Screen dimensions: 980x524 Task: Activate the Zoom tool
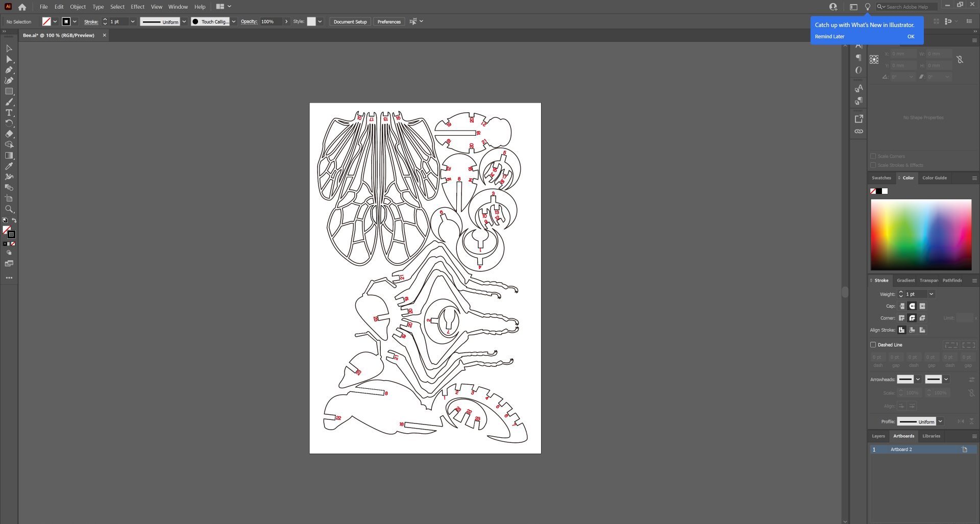[x=9, y=209]
